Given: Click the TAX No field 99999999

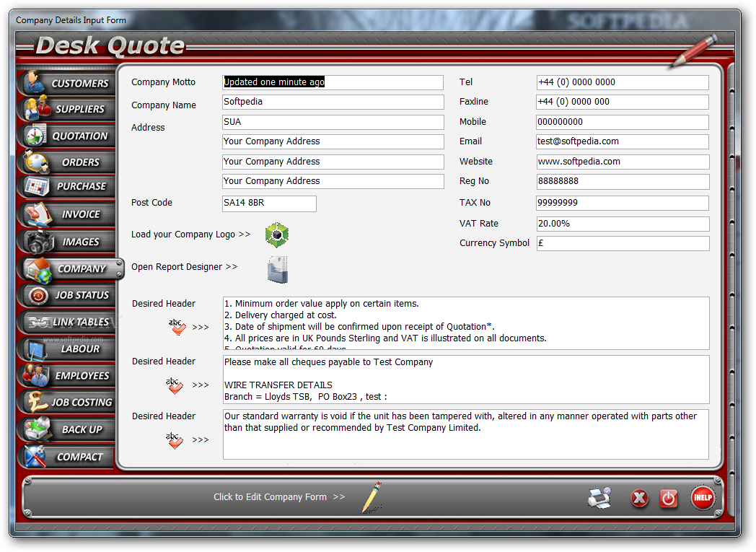Looking at the screenshot, I should point(623,203).
